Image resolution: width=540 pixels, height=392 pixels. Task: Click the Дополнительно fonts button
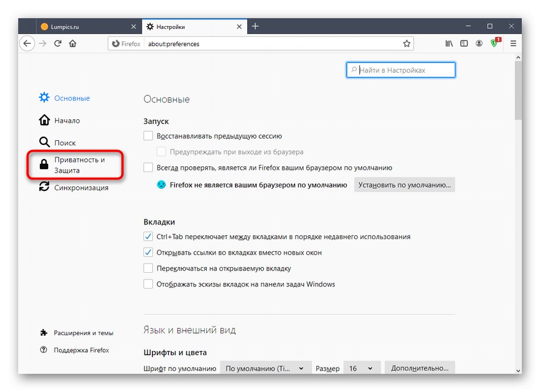[419, 368]
